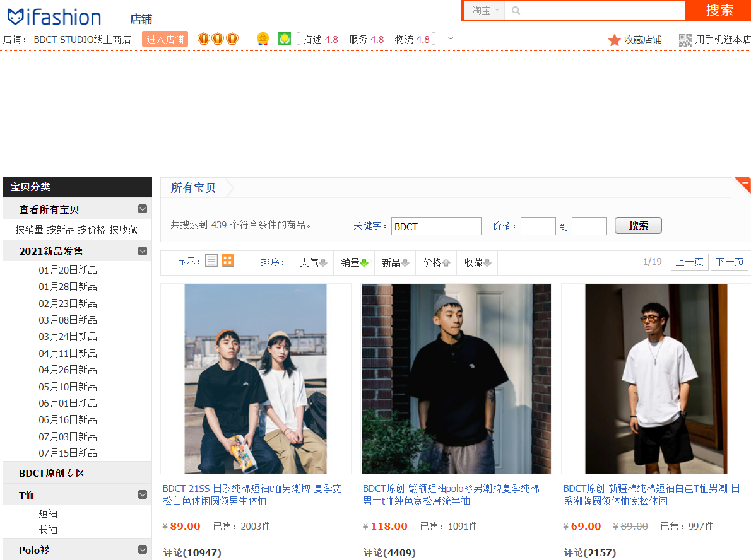Click the orange corner collapse icon
This screenshot has width=751, height=560.
click(x=743, y=185)
